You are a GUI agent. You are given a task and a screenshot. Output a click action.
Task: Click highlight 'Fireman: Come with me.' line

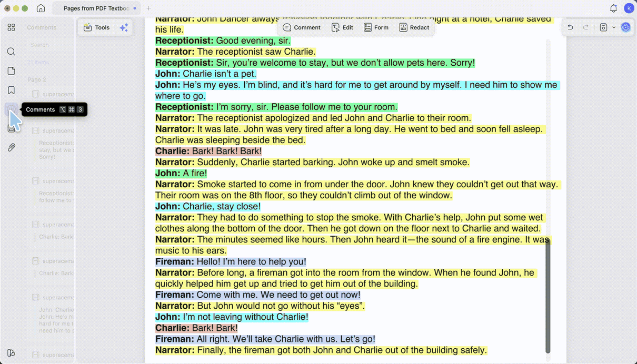(258, 295)
